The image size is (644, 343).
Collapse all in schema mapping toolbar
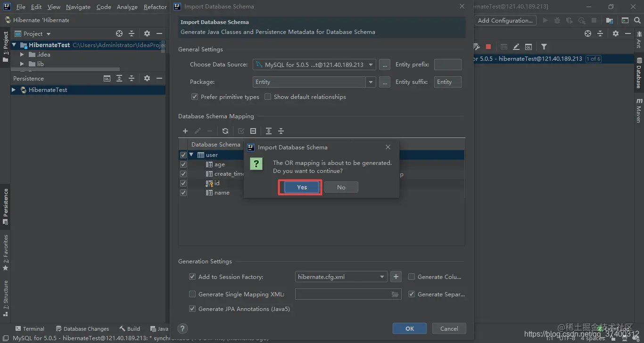[281, 131]
